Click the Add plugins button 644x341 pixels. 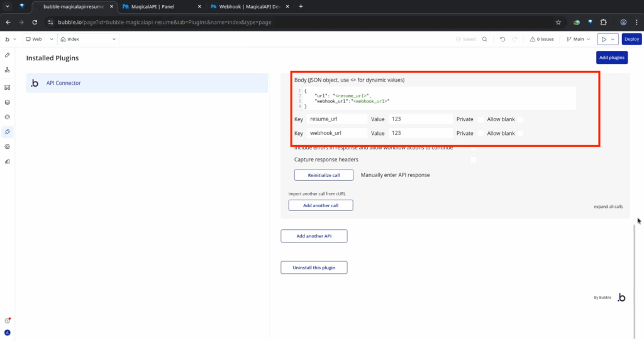611,57
